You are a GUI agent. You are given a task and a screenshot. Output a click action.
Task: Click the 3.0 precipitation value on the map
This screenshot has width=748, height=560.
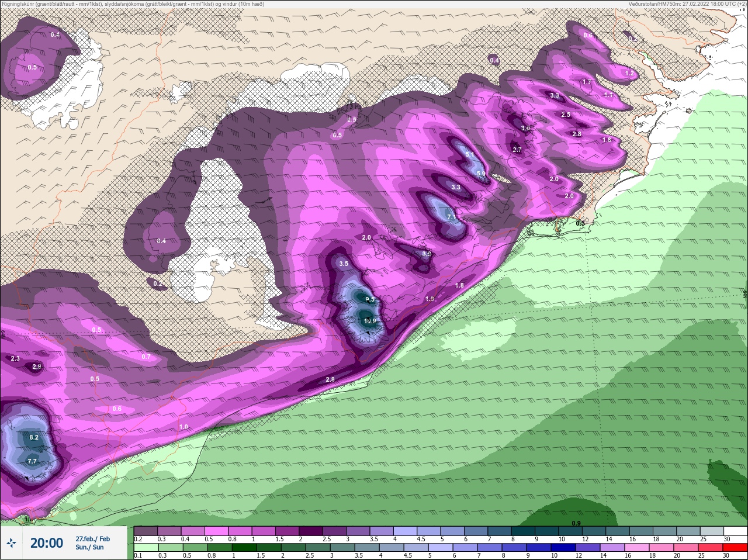[x=525, y=128]
